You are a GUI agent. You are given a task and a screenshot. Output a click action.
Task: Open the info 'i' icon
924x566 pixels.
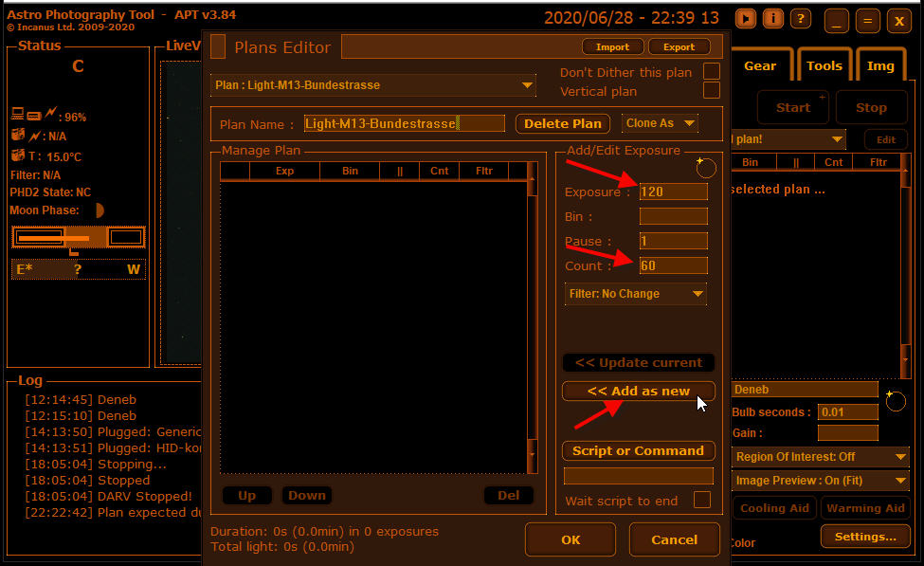[773, 19]
